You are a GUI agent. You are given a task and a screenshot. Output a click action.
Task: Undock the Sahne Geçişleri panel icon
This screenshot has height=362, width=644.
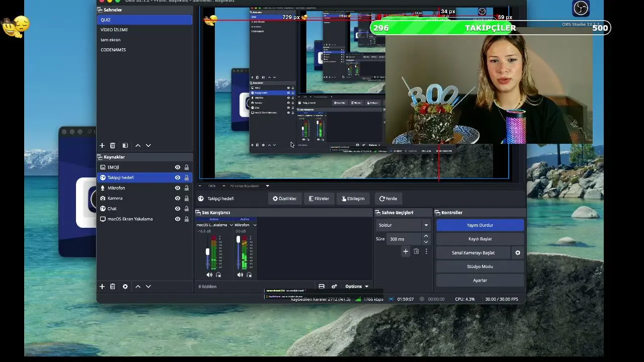378,213
